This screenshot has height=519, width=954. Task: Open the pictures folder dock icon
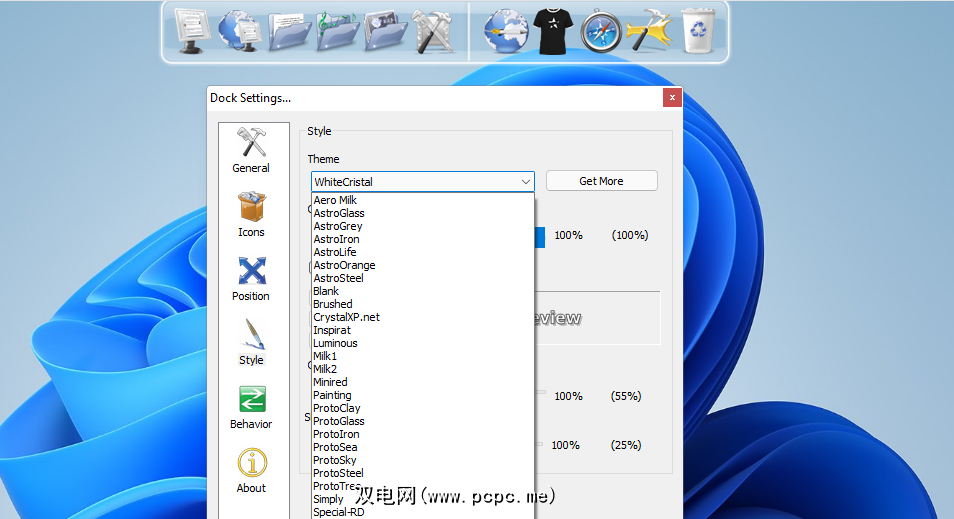coord(386,31)
